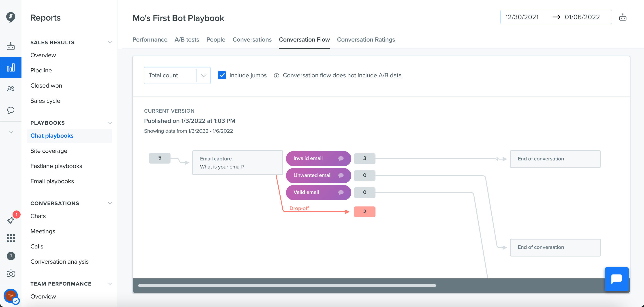Open the Total count dropdown
Viewport: 644px width, 307px height.
(x=177, y=75)
